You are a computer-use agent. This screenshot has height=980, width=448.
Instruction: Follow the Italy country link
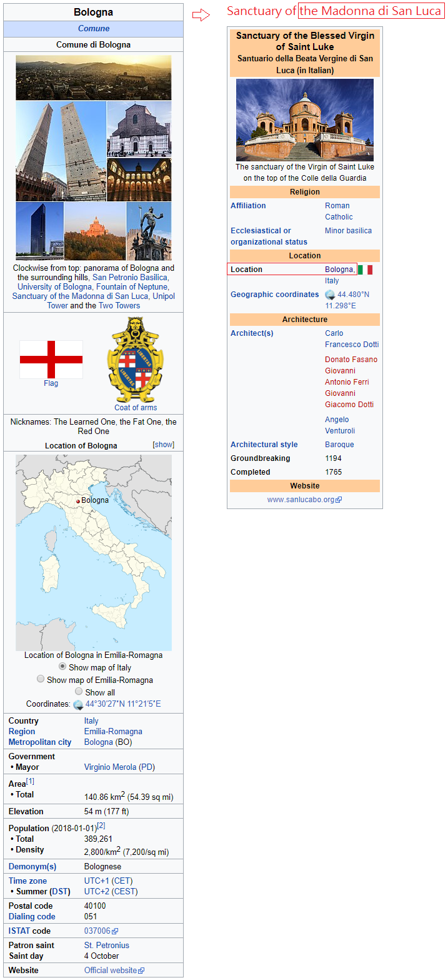click(91, 721)
